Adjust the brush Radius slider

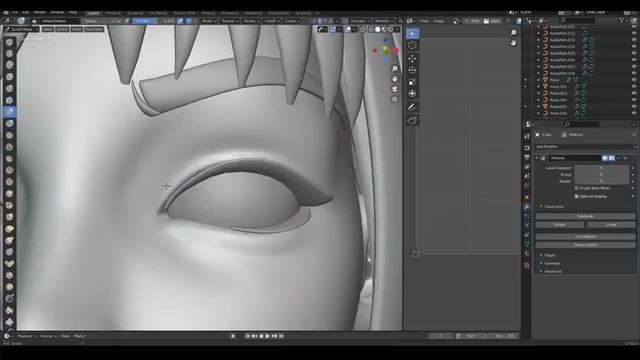[103, 21]
